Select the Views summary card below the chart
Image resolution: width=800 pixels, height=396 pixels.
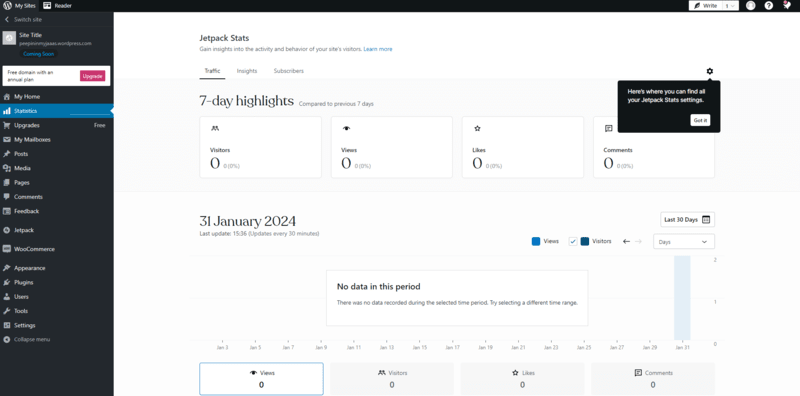261,379
